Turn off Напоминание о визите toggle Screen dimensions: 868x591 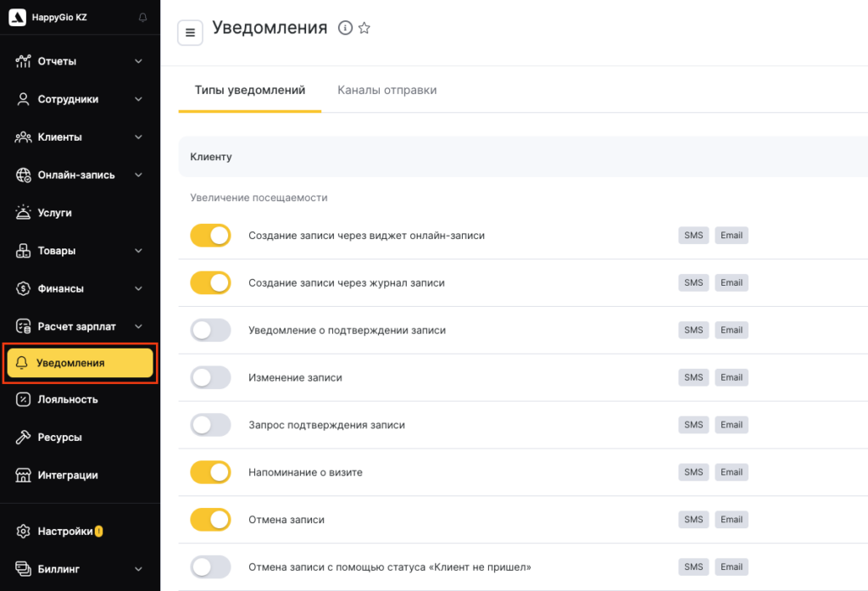coord(210,472)
